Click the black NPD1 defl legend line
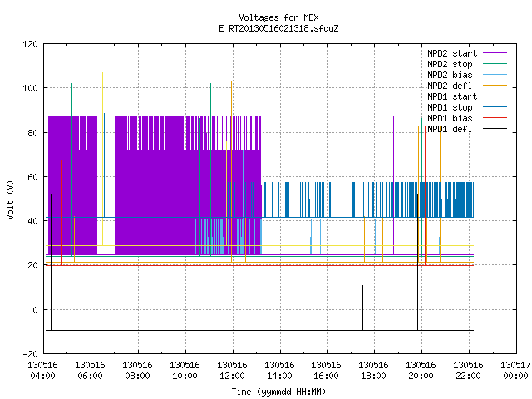The width and height of the screenshot is (532, 399). click(x=495, y=129)
